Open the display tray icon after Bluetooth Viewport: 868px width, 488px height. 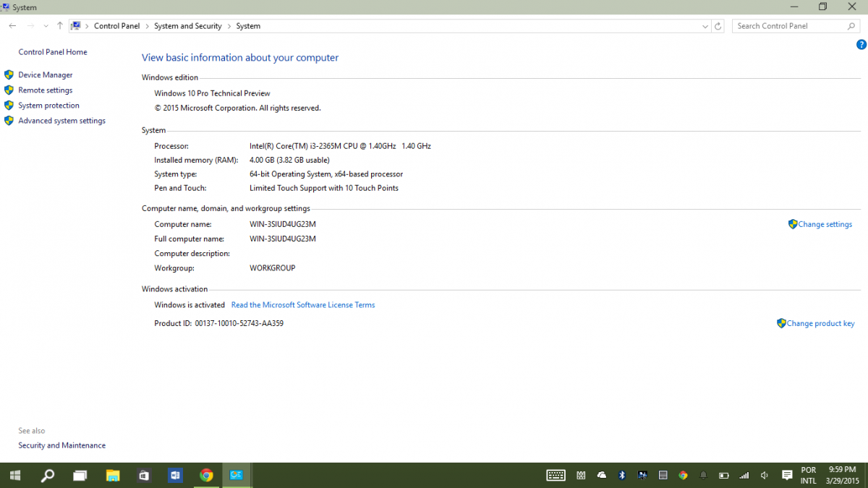pos(642,475)
